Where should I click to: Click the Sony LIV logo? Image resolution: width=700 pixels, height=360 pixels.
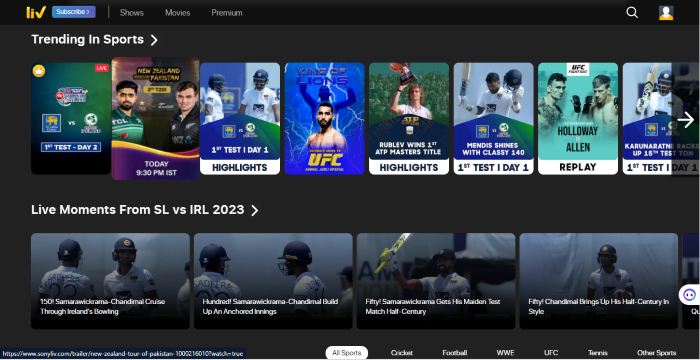pyautogui.click(x=36, y=12)
